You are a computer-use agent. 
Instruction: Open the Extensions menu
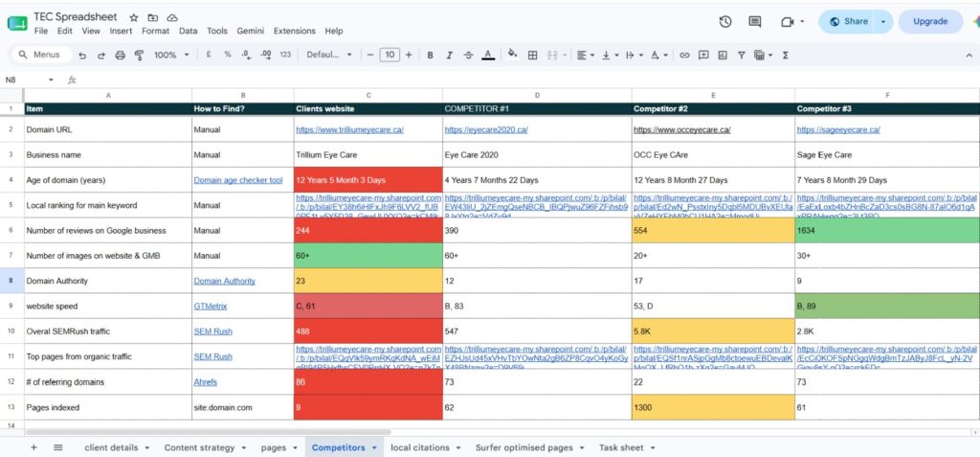point(295,31)
